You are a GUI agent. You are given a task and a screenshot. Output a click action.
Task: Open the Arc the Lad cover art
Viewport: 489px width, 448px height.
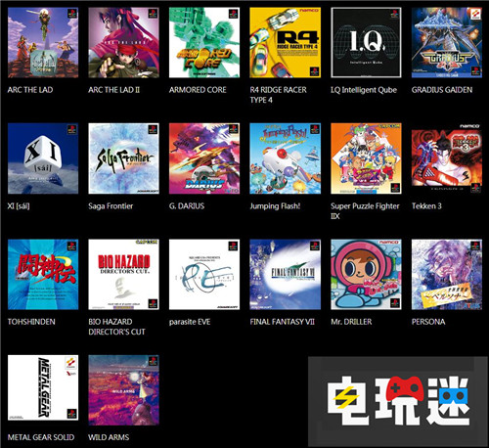click(43, 43)
